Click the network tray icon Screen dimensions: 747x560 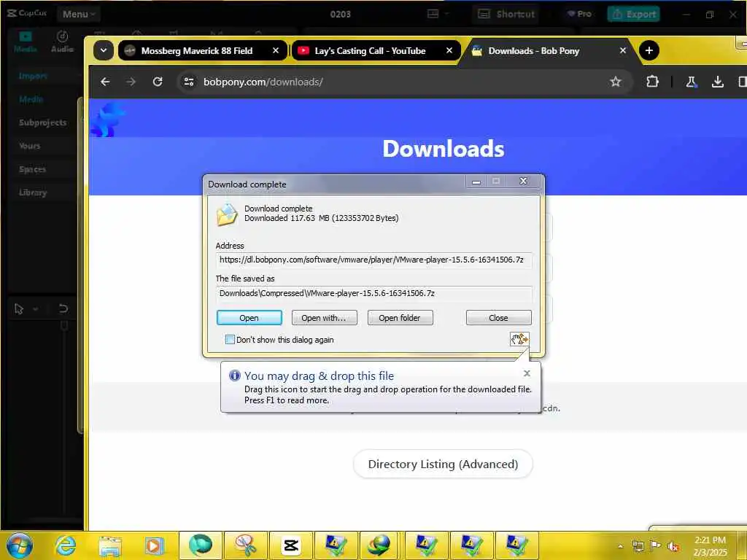pos(638,546)
